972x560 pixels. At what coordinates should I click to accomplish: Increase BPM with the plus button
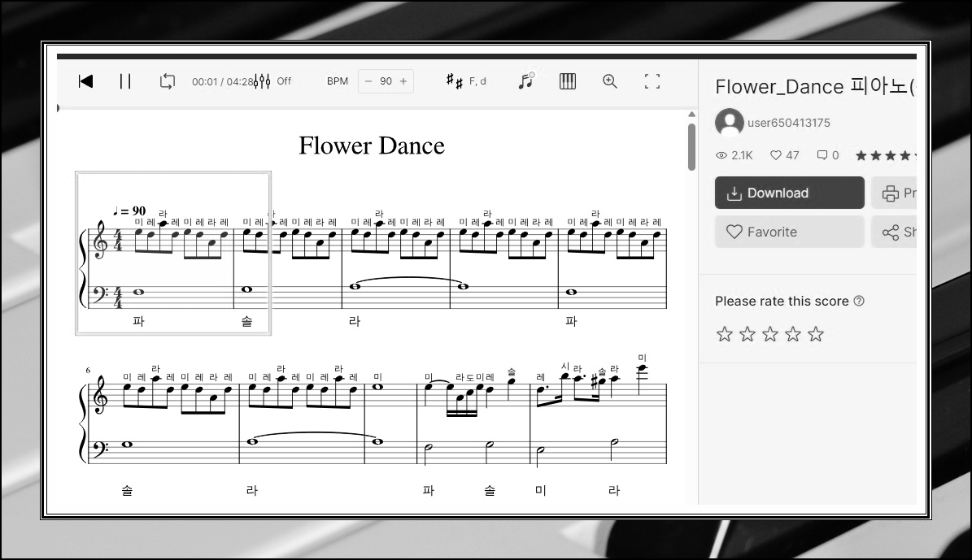403,81
